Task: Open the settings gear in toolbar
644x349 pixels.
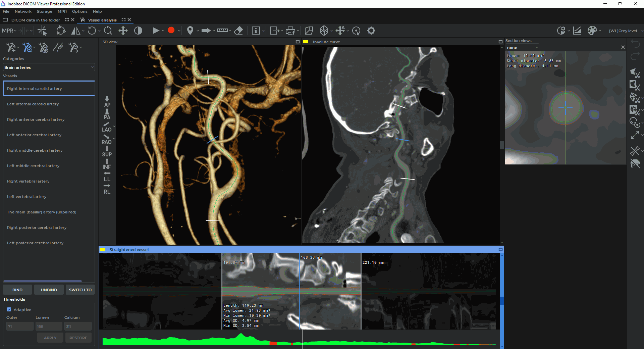Action: 371,31
